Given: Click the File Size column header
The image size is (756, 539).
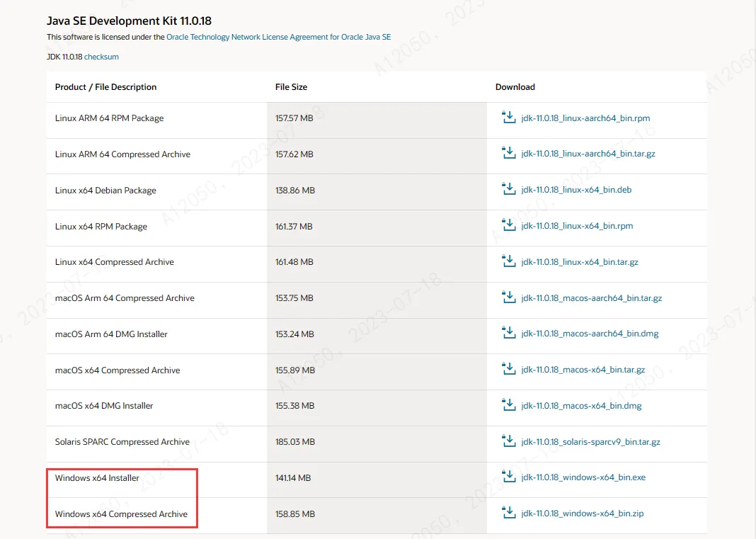Looking at the screenshot, I should tap(291, 87).
